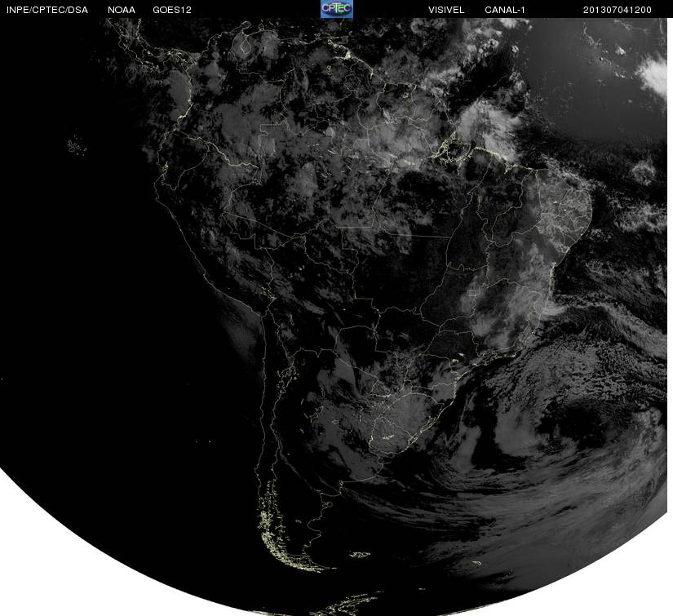The width and height of the screenshot is (673, 616).
Task: Click the VISIVEL label in the header
Action: 446,10
